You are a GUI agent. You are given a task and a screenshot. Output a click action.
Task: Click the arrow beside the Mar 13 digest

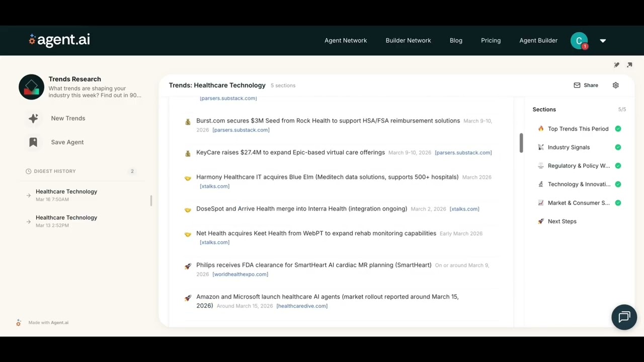pos(28,221)
